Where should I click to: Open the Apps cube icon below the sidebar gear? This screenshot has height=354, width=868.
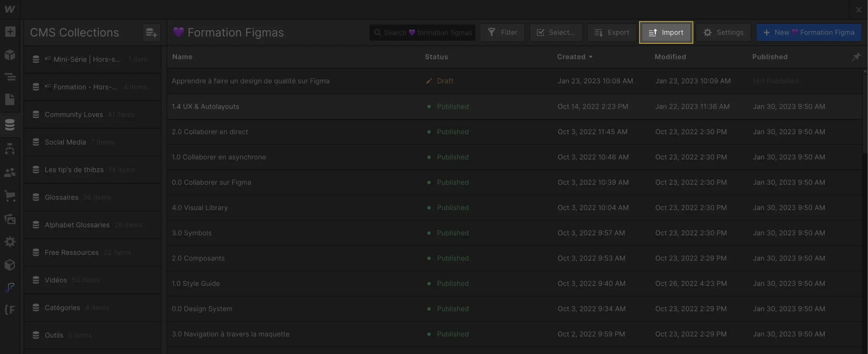click(10, 265)
